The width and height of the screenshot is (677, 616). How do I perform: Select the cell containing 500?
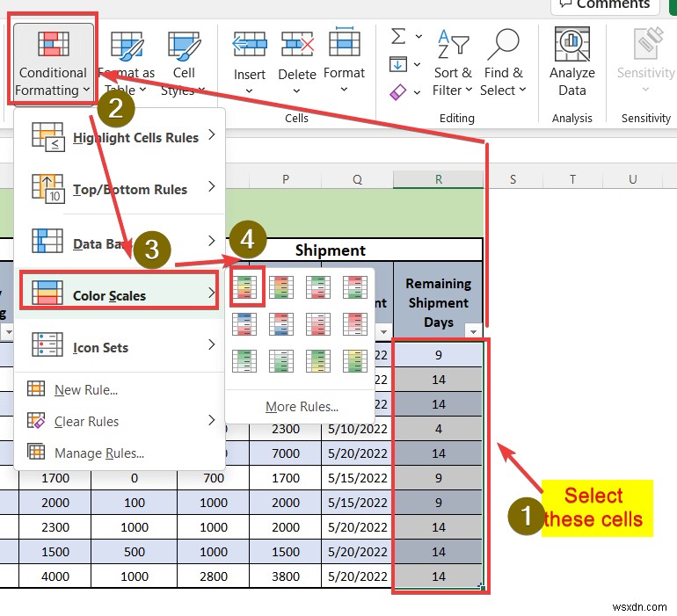coord(135,552)
